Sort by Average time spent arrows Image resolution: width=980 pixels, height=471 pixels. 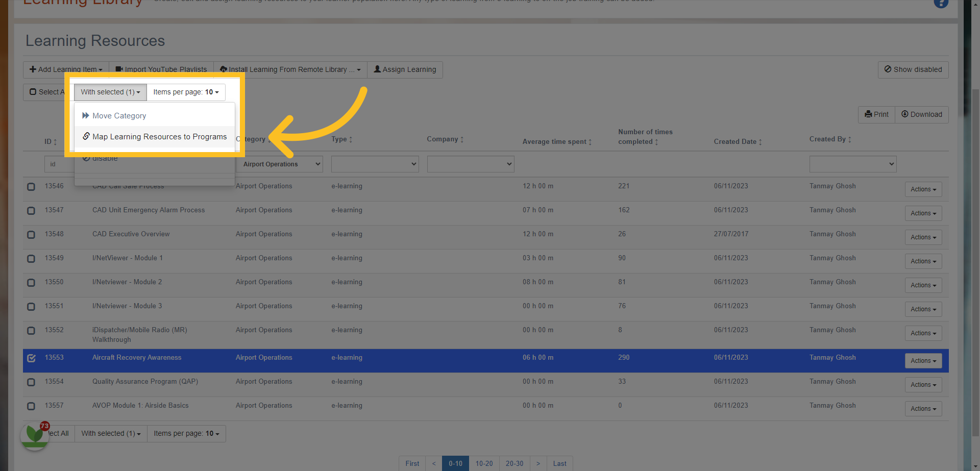pos(590,142)
